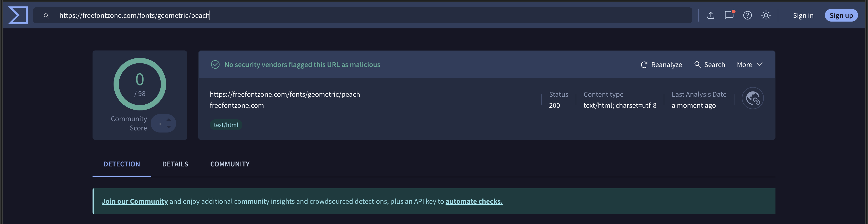
Task: Open the help question mark icon
Action: [x=747, y=16]
